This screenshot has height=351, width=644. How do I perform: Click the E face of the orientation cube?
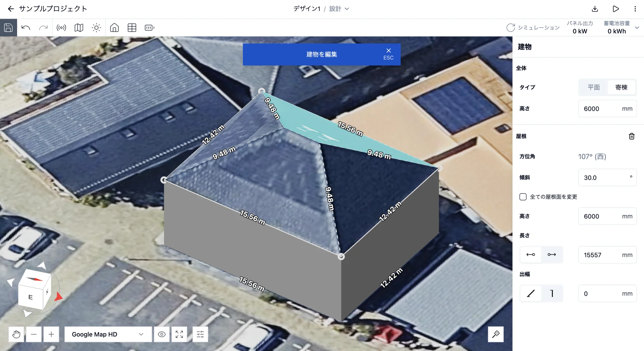[31, 297]
